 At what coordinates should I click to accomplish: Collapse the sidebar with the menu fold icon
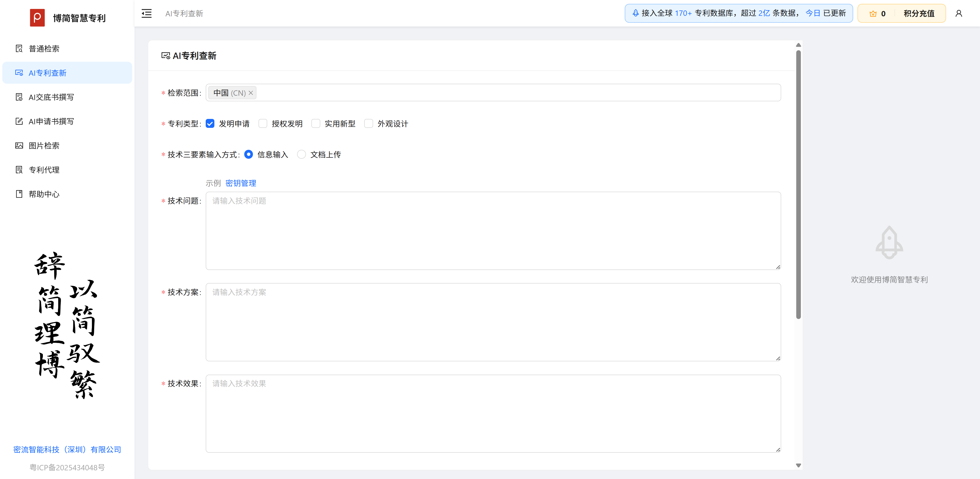tap(146, 14)
